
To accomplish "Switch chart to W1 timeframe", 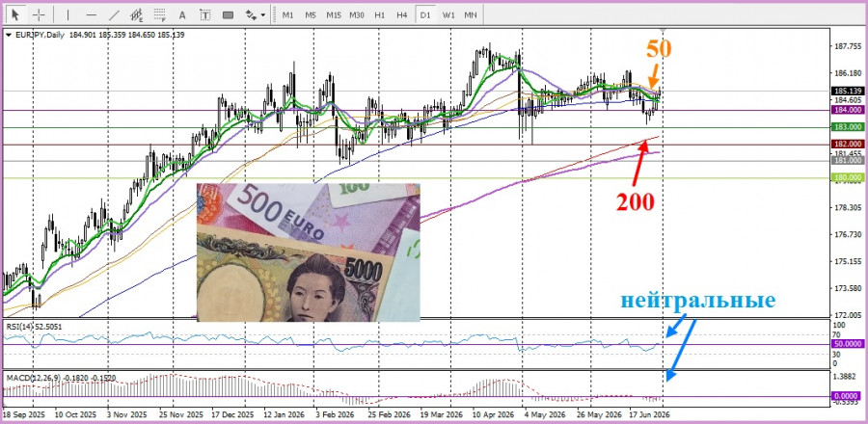I will pyautogui.click(x=448, y=14).
